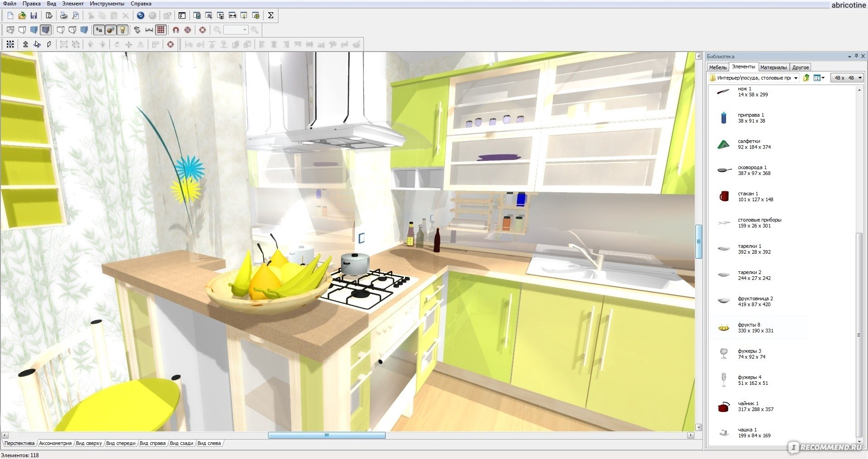Select the Элементы library tab
868x459 pixels.
coord(743,67)
